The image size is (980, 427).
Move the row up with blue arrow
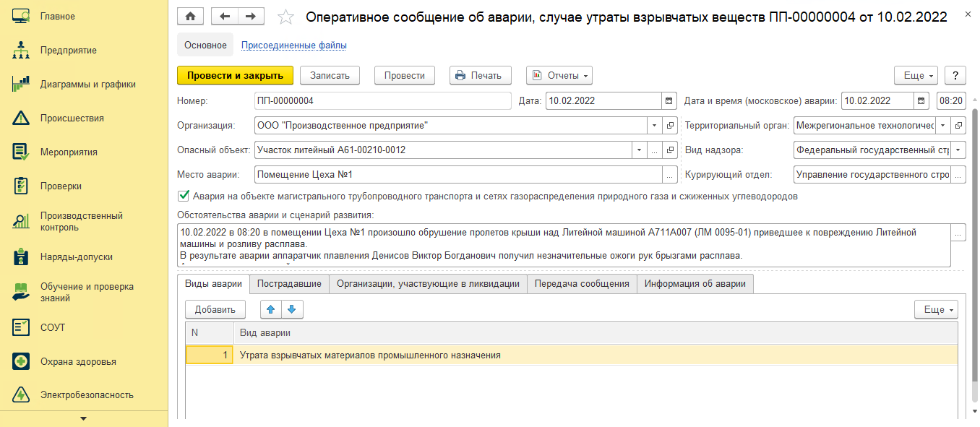271,309
